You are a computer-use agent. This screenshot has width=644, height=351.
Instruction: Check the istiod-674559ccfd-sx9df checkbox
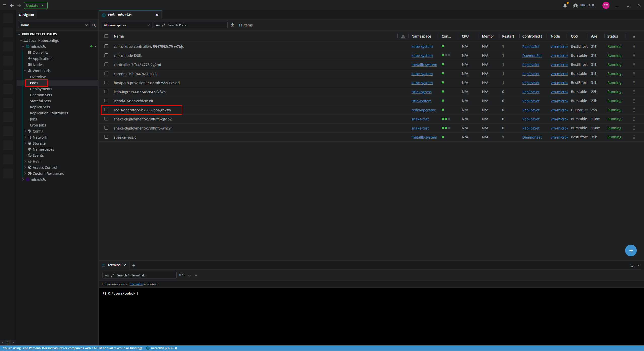click(106, 101)
